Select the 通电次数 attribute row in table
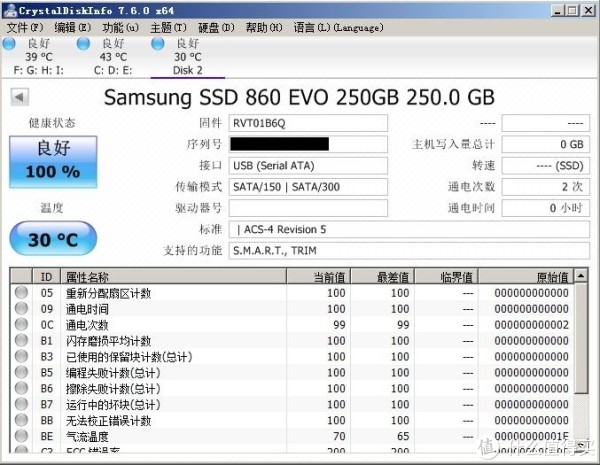Viewport: 600px width, 465px height. tap(292, 325)
